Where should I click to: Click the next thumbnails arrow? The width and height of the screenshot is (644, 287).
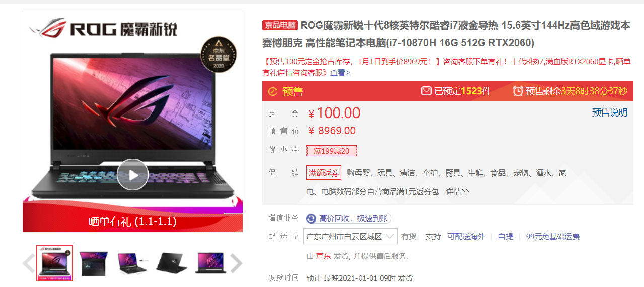click(236, 263)
